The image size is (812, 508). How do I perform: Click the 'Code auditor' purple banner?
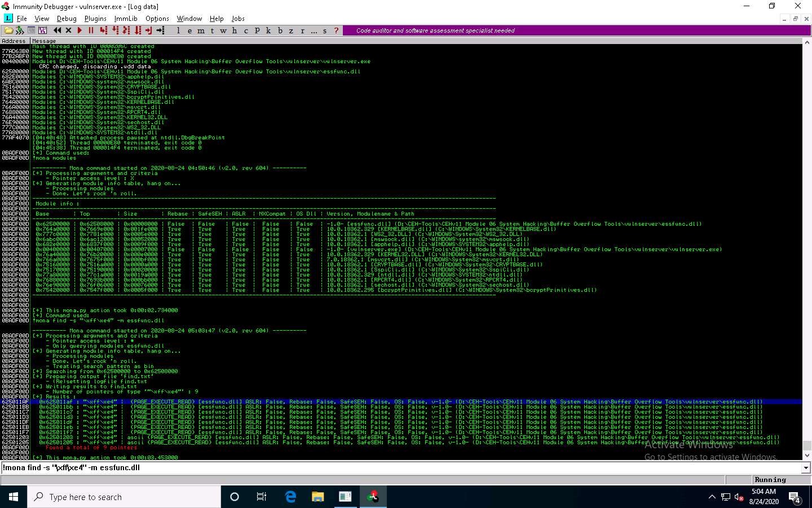[576, 30]
